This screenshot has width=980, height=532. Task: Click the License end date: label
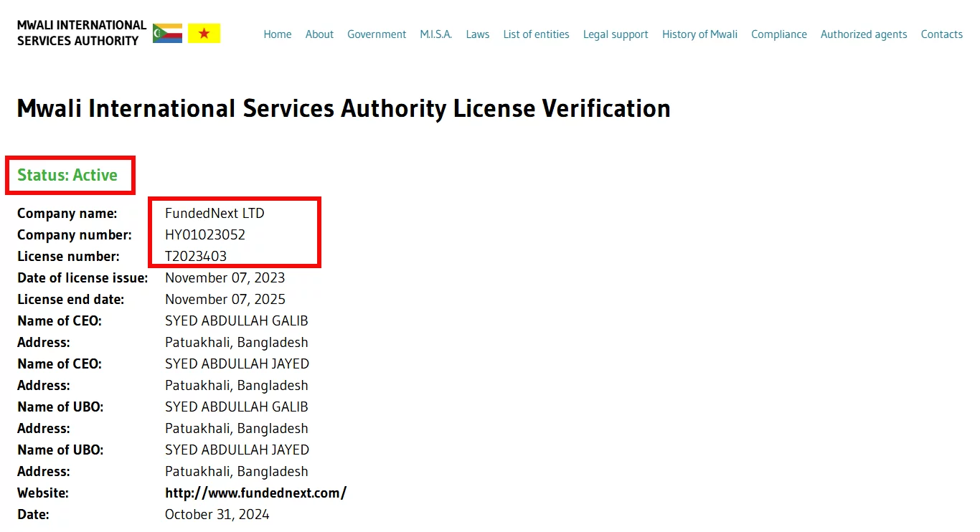click(x=71, y=299)
